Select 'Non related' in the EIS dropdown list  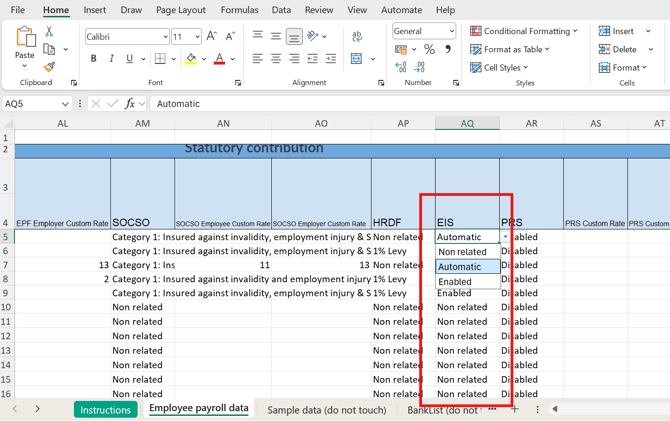pos(467,252)
